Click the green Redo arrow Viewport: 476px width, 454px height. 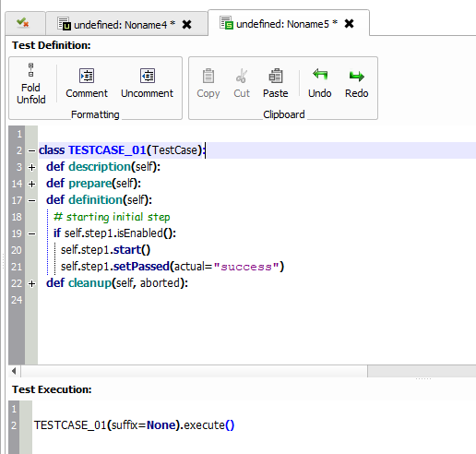pos(357,76)
